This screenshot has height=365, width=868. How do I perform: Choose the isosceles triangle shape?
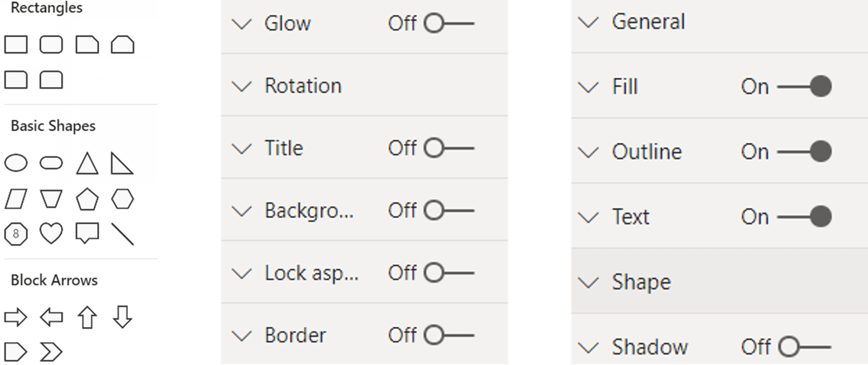[x=87, y=163]
